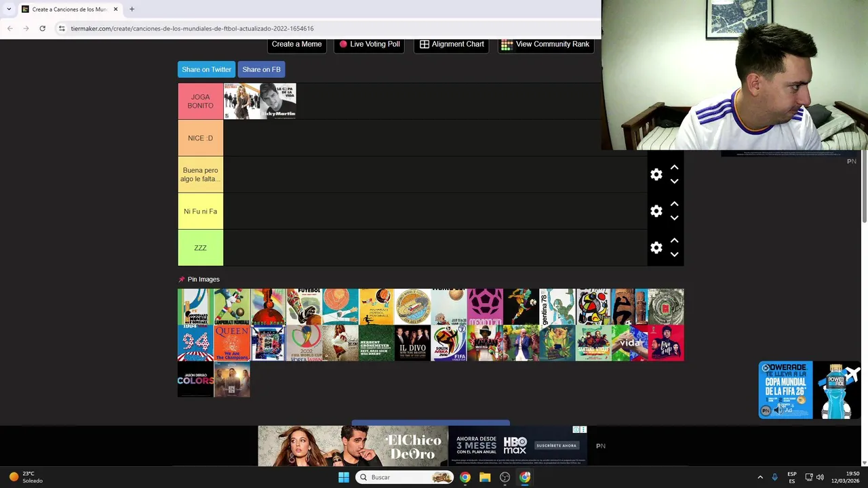The image size is (868, 488).
Task: Open a new browser tab
Action: (132, 9)
